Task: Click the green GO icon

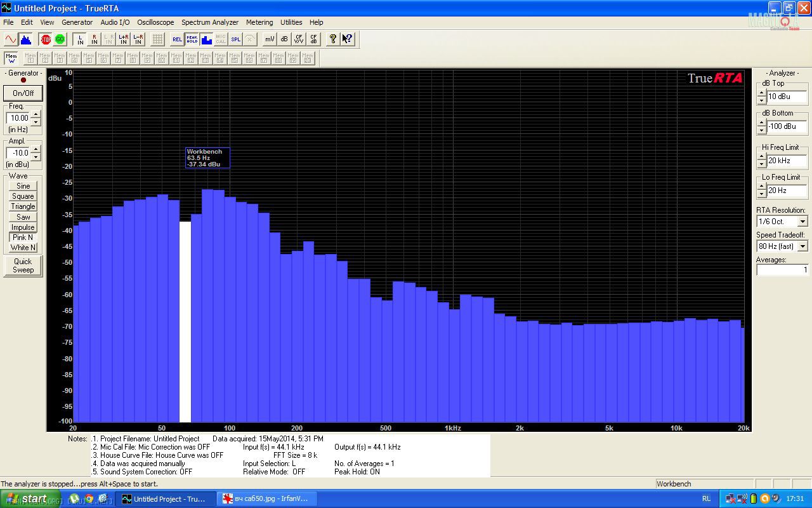Action: (x=60, y=39)
